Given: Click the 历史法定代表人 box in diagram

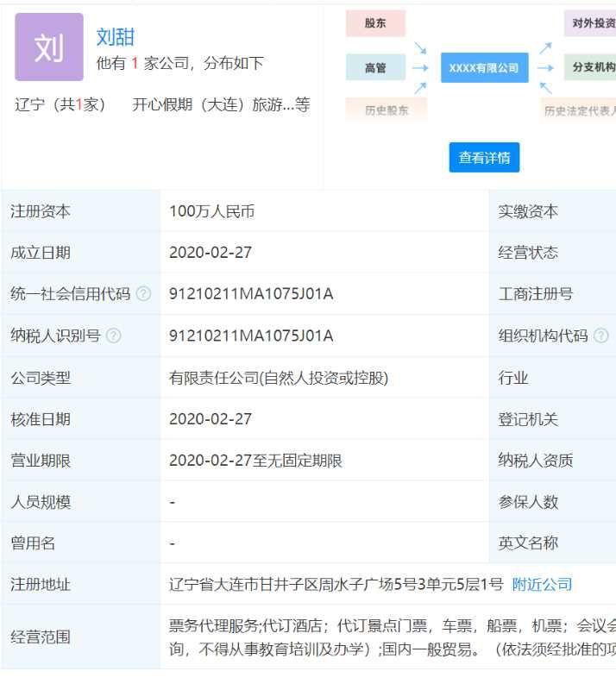Looking at the screenshot, I should tap(578, 111).
